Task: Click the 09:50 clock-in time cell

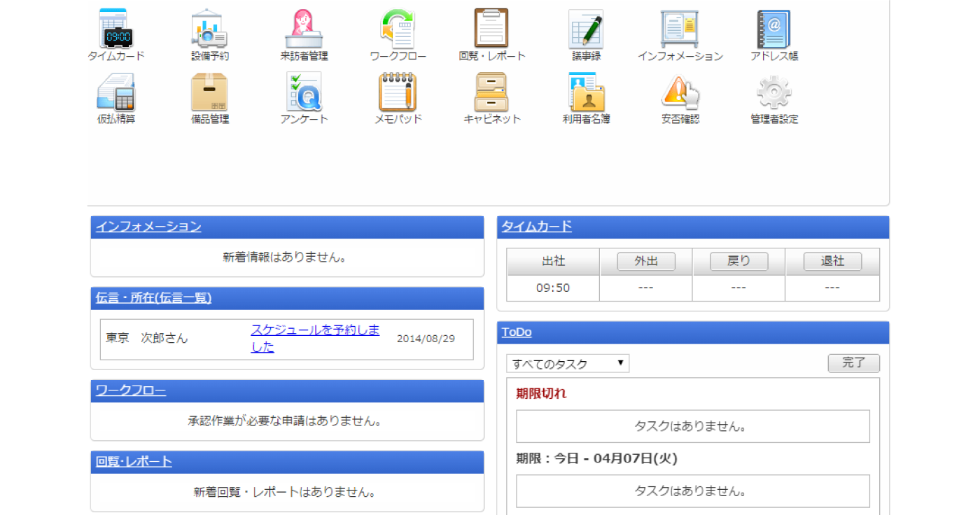Action: pos(553,288)
